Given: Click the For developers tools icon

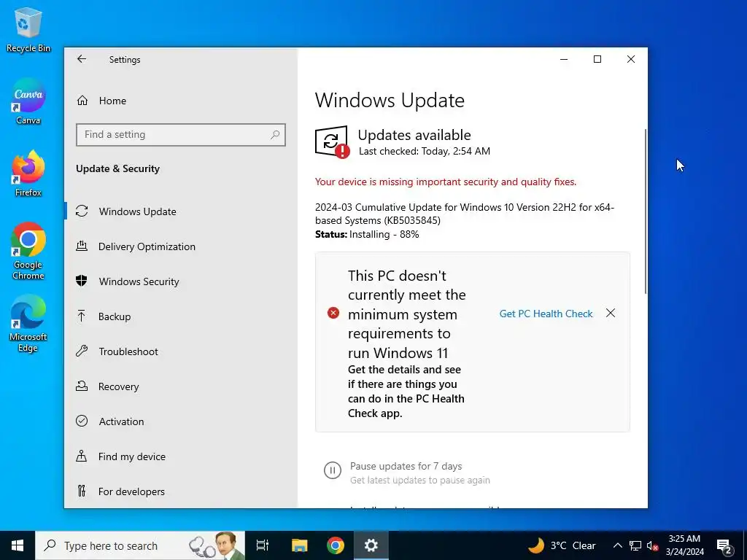Looking at the screenshot, I should click(82, 491).
